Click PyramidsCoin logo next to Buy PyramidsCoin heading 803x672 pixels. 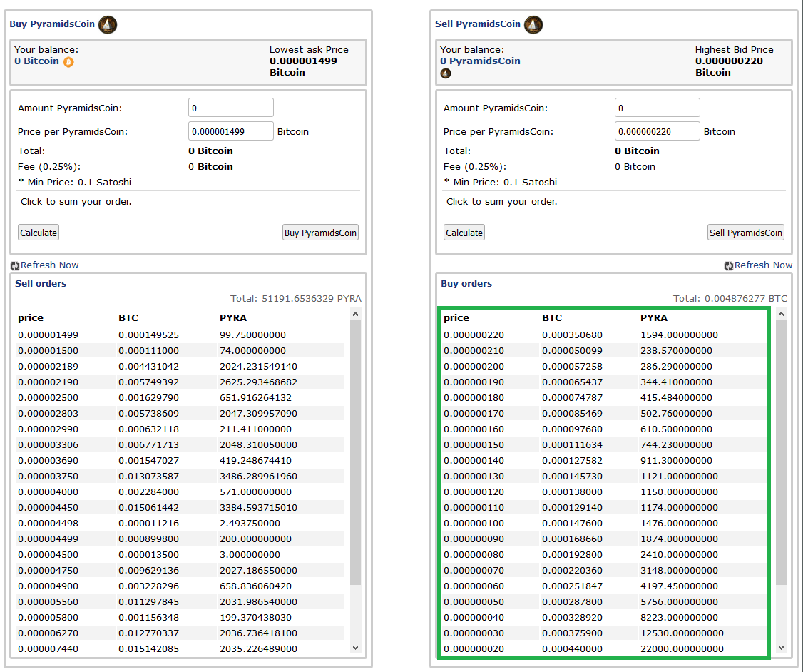(x=108, y=24)
